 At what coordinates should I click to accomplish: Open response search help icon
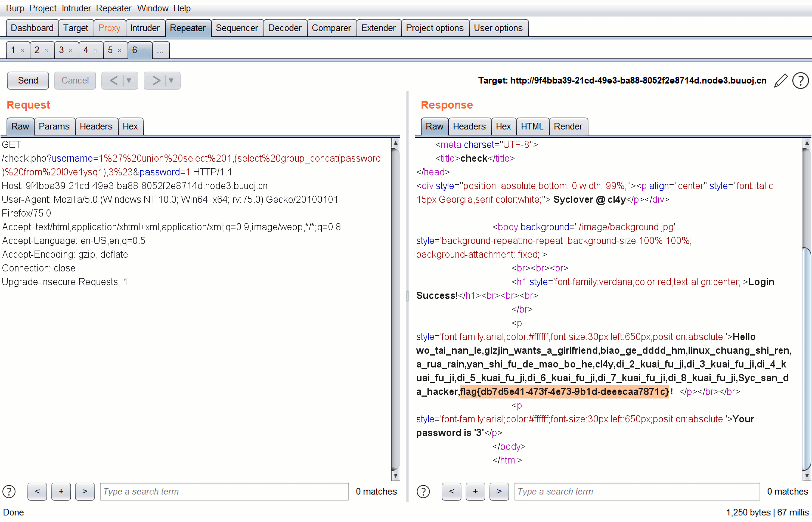(423, 492)
